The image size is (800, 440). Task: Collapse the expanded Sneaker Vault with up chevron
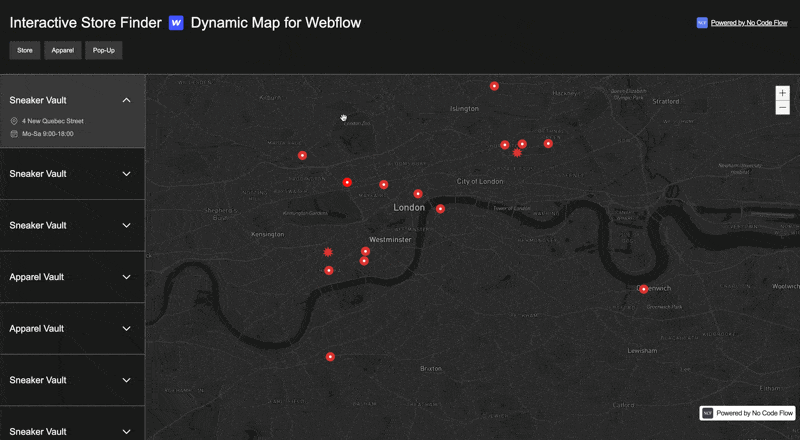(127, 100)
